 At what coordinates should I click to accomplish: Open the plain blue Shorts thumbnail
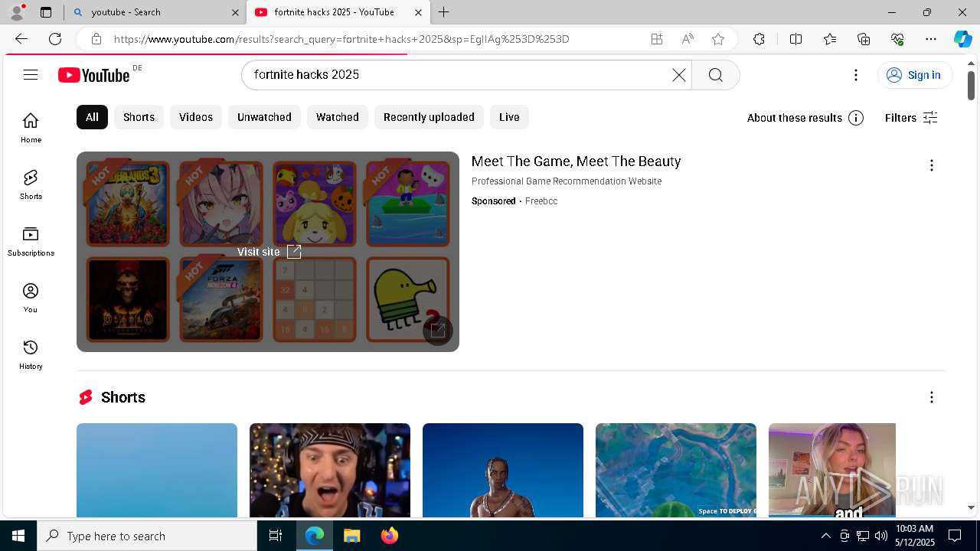[157, 470]
